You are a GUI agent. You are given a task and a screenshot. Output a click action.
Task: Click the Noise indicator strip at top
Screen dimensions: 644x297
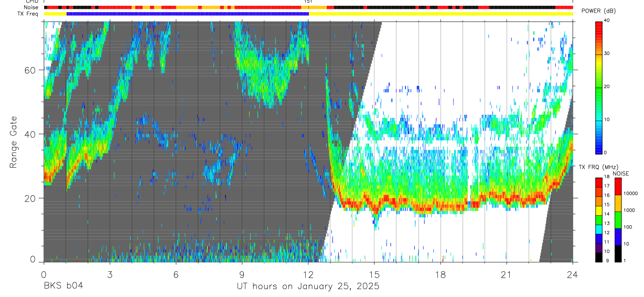pos(308,7)
